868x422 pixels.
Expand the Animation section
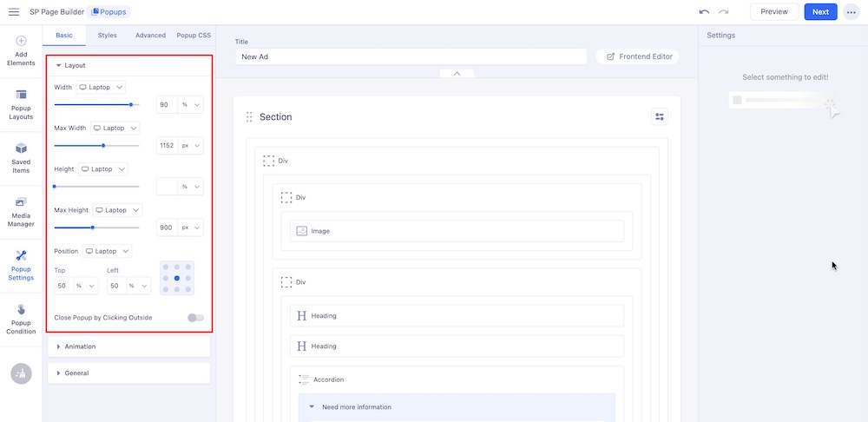tap(129, 346)
